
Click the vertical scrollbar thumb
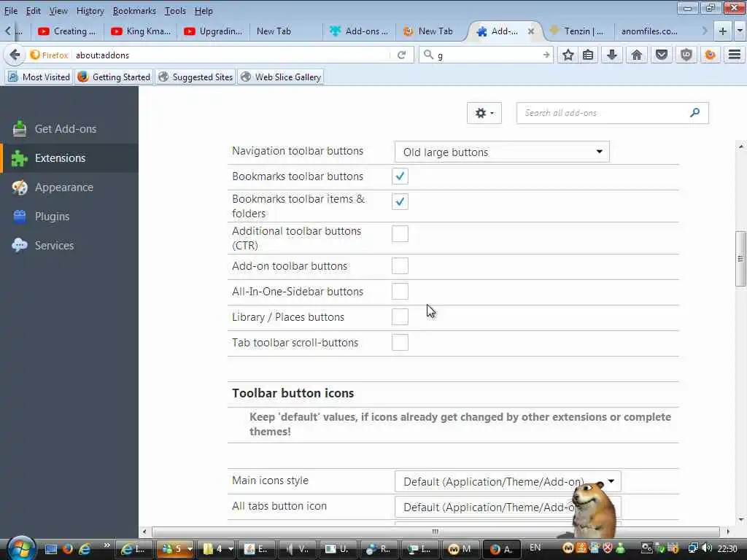pyautogui.click(x=740, y=259)
